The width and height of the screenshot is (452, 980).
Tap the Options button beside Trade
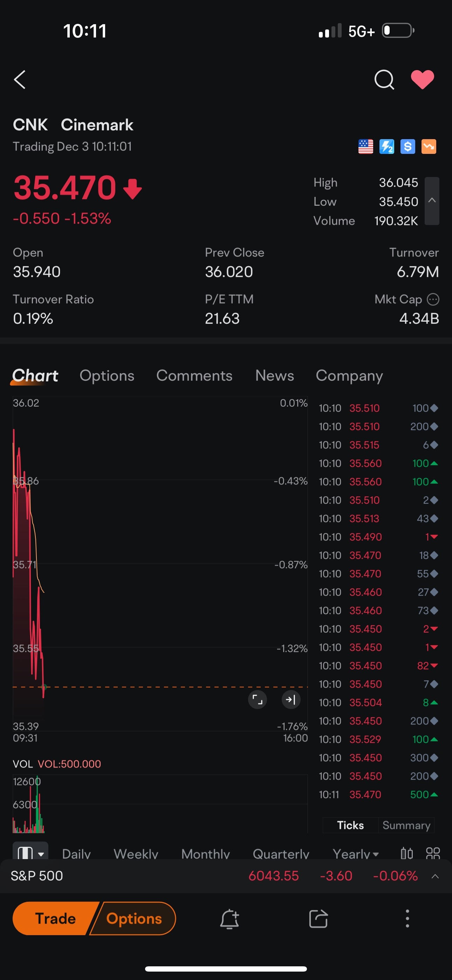[133, 918]
